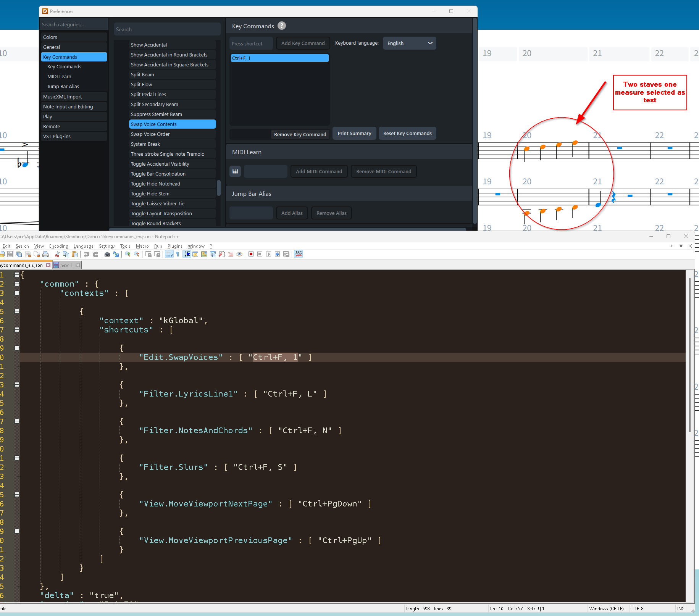Collapse the Filter.Slurs block fold marker
The width and height of the screenshot is (699, 616).
17,458
